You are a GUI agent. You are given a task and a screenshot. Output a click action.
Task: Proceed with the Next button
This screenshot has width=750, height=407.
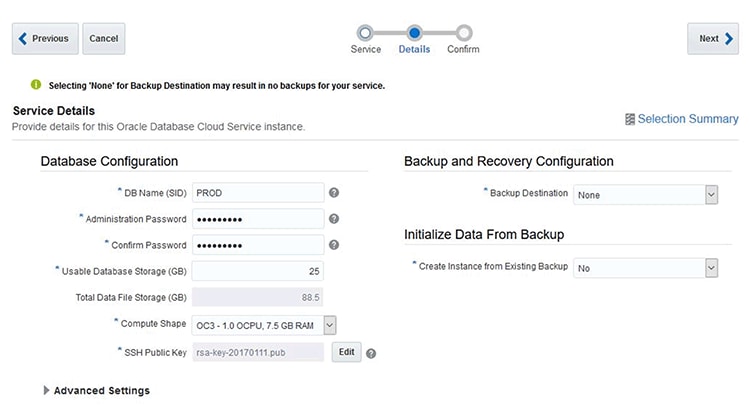click(x=713, y=39)
